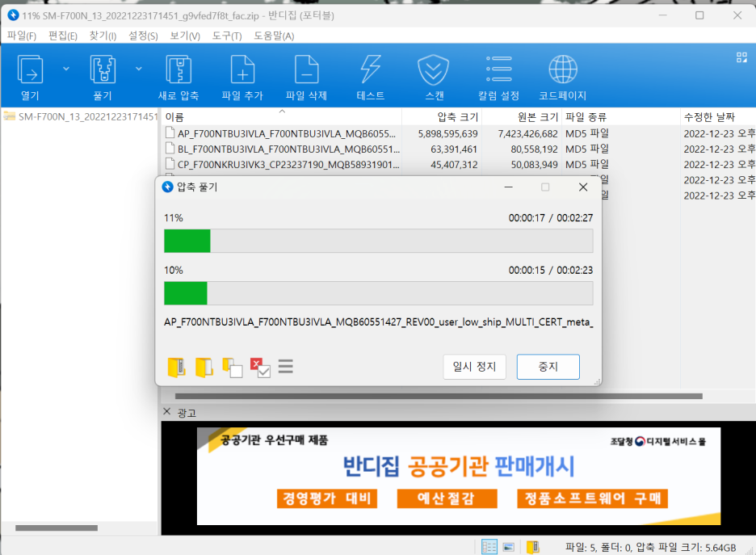Click the 중지 (Stop) button
This screenshot has height=555, width=756.
[548, 367]
